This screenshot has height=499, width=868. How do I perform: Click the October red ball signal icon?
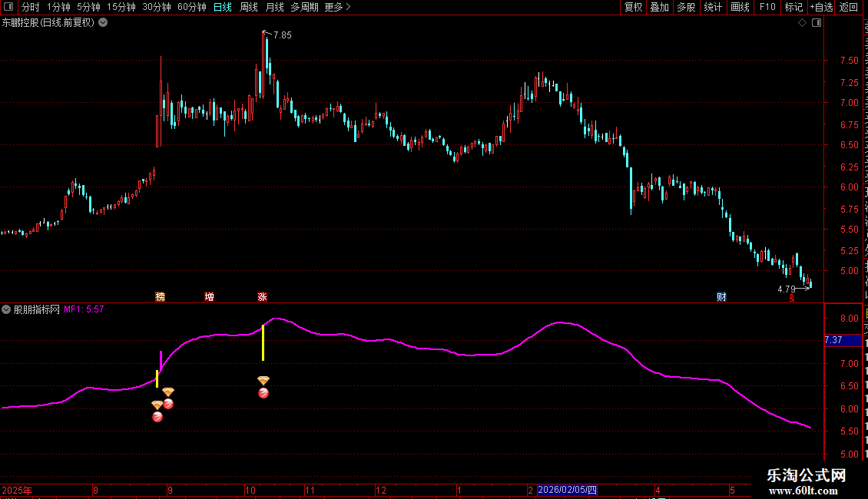(x=263, y=393)
